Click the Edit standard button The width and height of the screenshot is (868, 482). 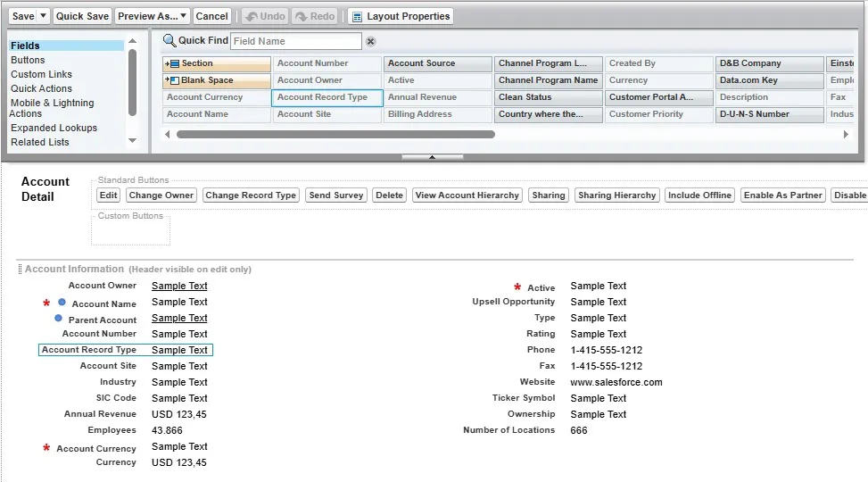coord(109,195)
